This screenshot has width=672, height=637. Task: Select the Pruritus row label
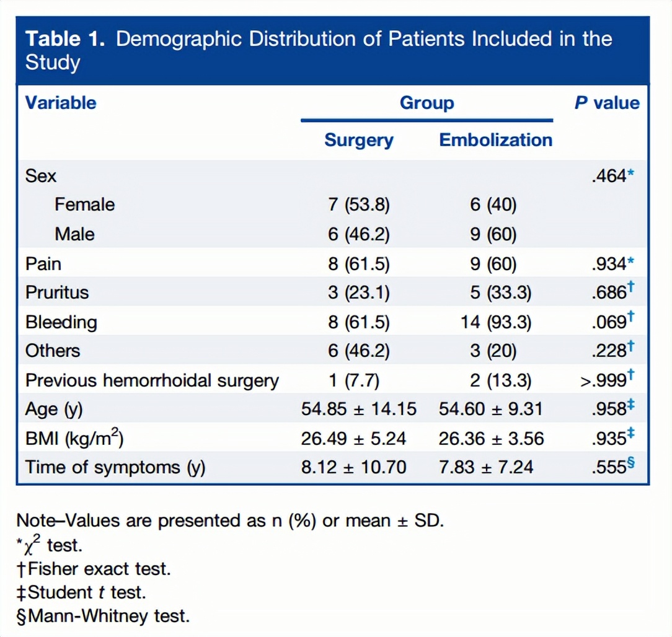click(x=57, y=292)
